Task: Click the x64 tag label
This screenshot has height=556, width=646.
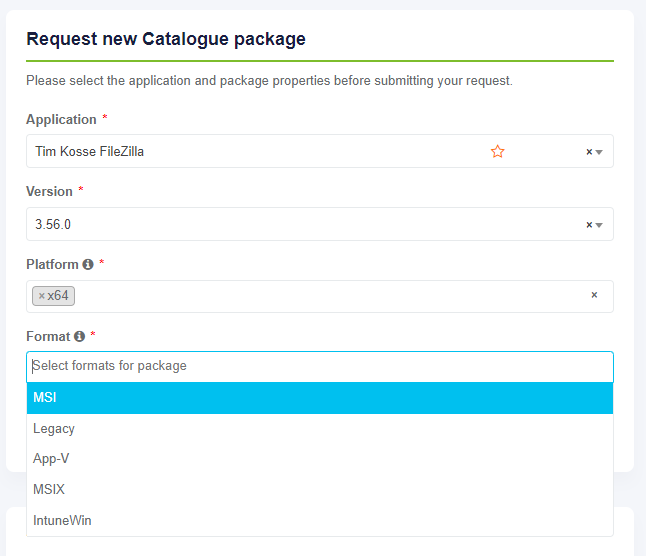Action: click(59, 296)
